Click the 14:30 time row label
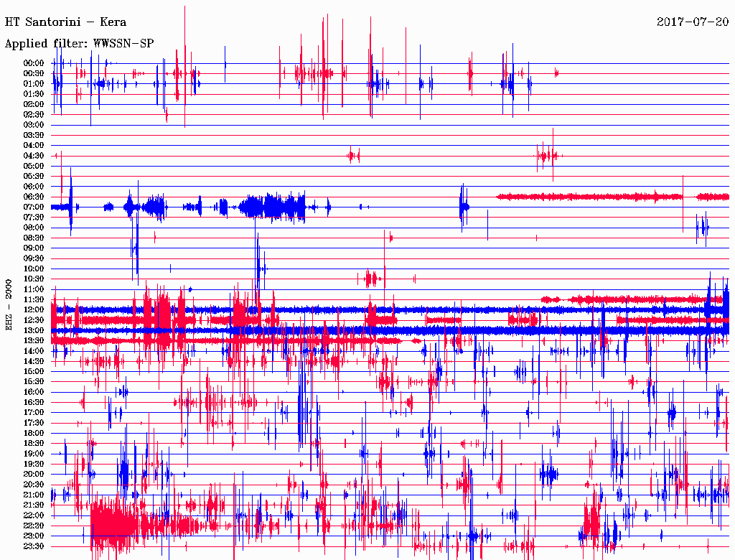The height and width of the screenshot is (560, 735). coord(34,361)
